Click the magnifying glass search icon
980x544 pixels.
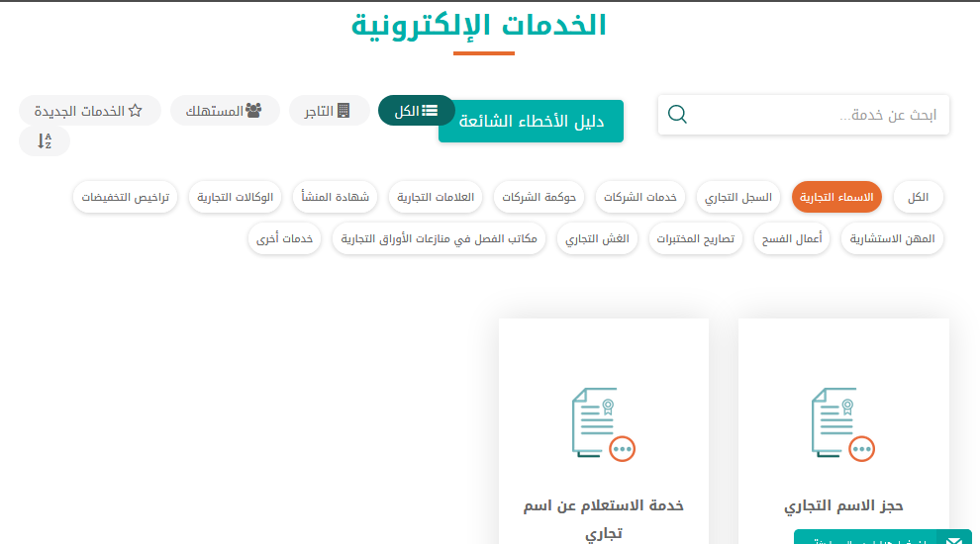677,115
